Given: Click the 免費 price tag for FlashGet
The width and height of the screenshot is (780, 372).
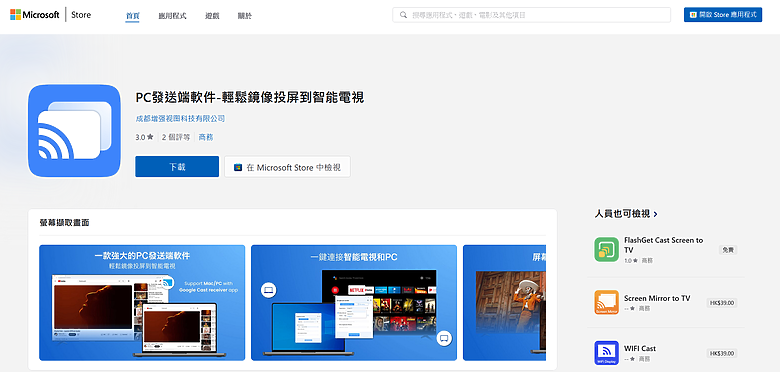Looking at the screenshot, I should [x=728, y=250].
